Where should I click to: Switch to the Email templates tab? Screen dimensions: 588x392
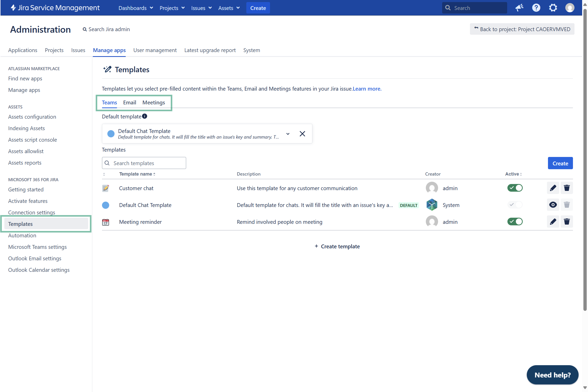point(130,103)
